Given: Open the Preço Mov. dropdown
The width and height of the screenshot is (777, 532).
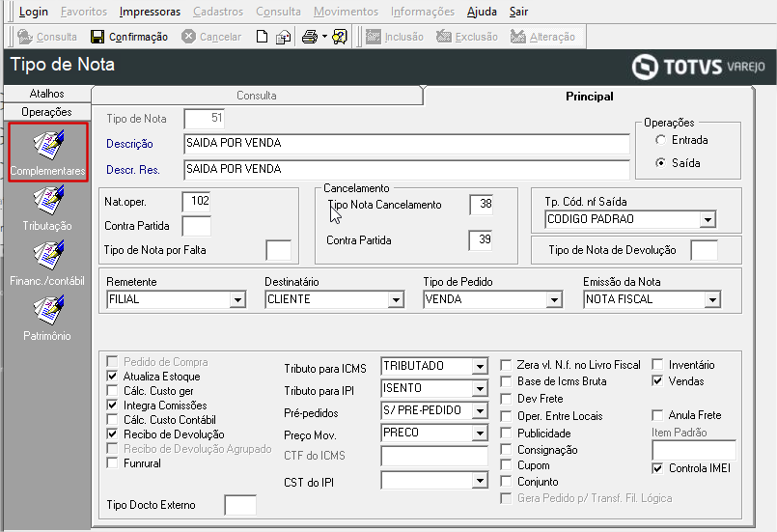Looking at the screenshot, I should 480,434.
